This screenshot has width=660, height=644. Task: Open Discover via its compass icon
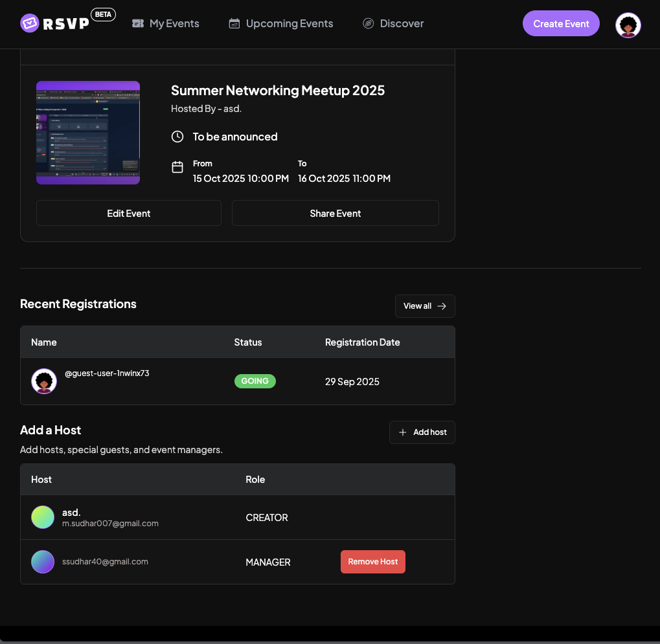pyautogui.click(x=368, y=23)
